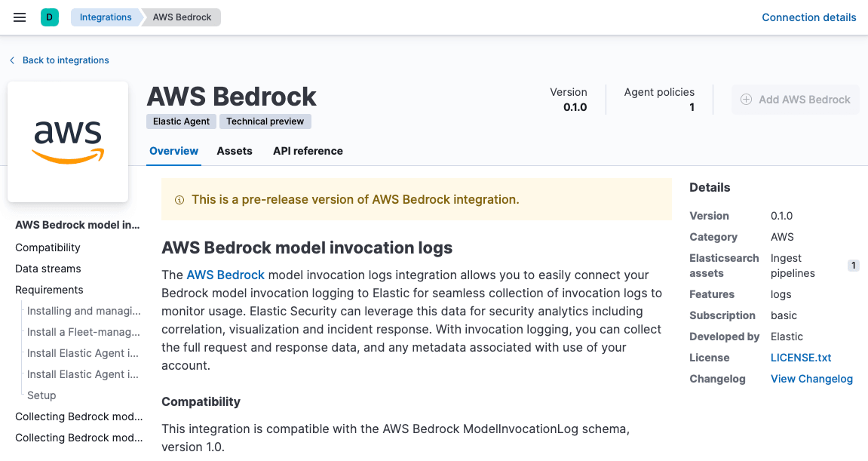The height and width of the screenshot is (461, 868).
Task: Select Requirements in the sidebar outline
Action: point(49,290)
